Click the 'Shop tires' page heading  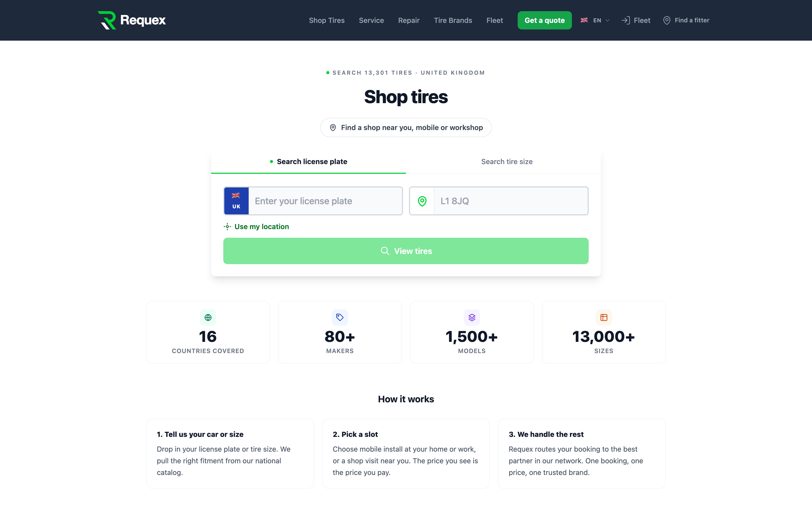tap(406, 97)
